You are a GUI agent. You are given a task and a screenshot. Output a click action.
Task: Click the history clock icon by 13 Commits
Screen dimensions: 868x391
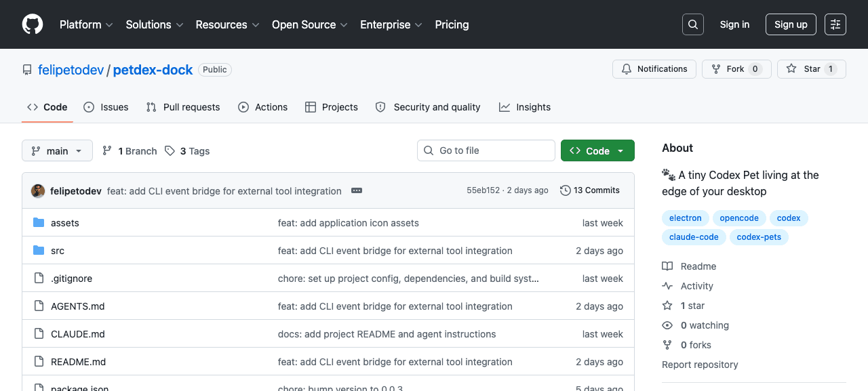(566, 190)
